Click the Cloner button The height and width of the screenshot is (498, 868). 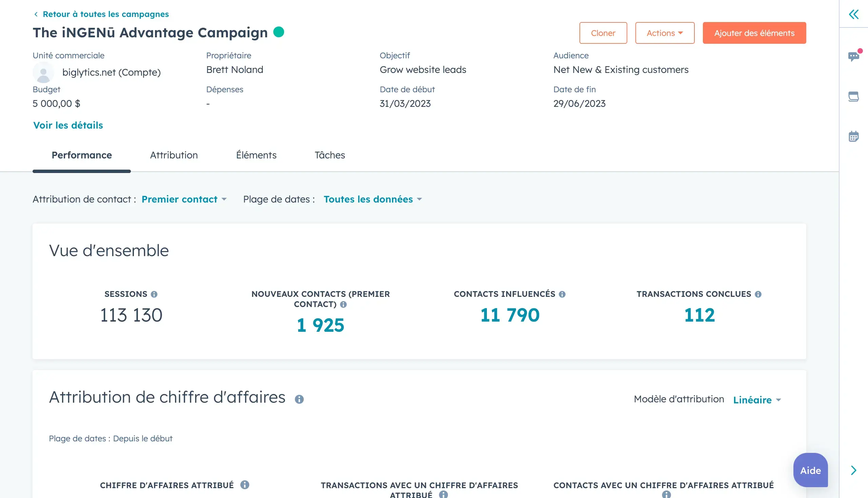pos(603,33)
